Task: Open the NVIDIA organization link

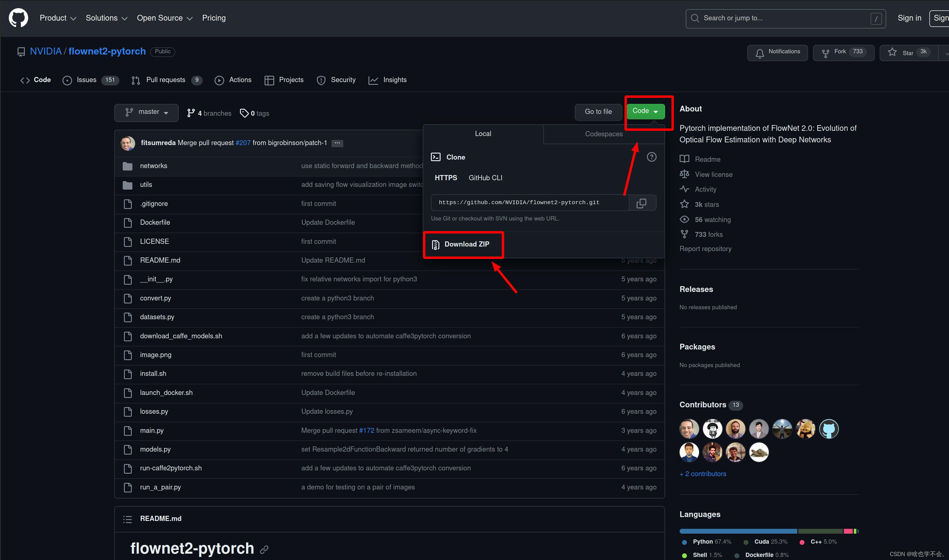Action: click(x=46, y=51)
